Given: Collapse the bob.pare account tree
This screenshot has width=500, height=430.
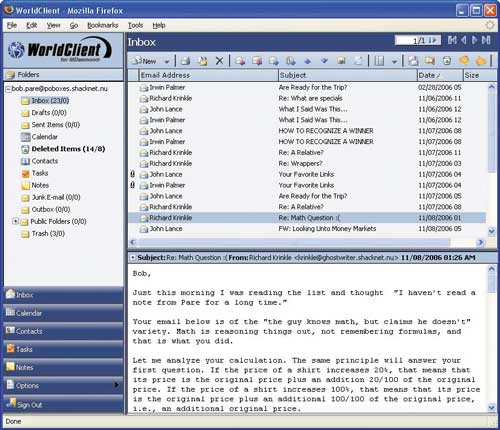Looking at the screenshot, I should coord(8,89).
